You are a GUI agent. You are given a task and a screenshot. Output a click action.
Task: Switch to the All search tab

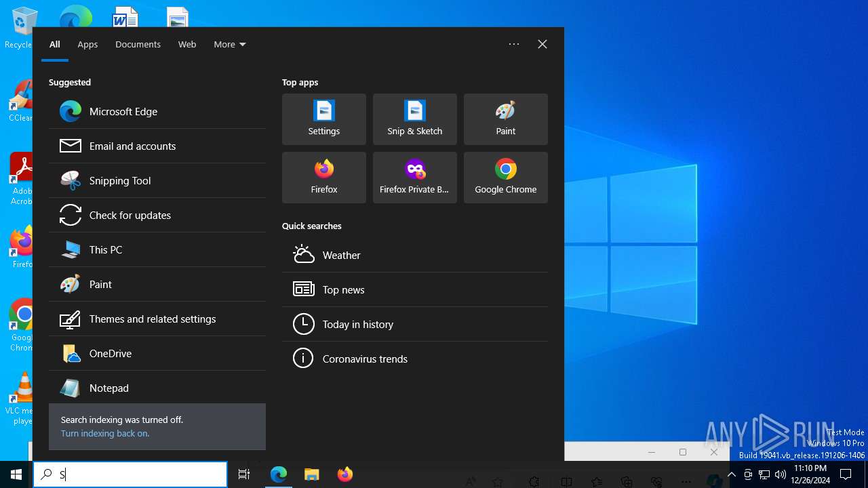[x=55, y=45]
